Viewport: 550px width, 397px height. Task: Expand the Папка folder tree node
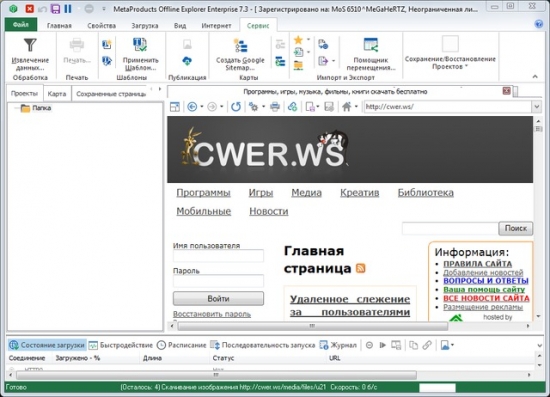click(16, 108)
